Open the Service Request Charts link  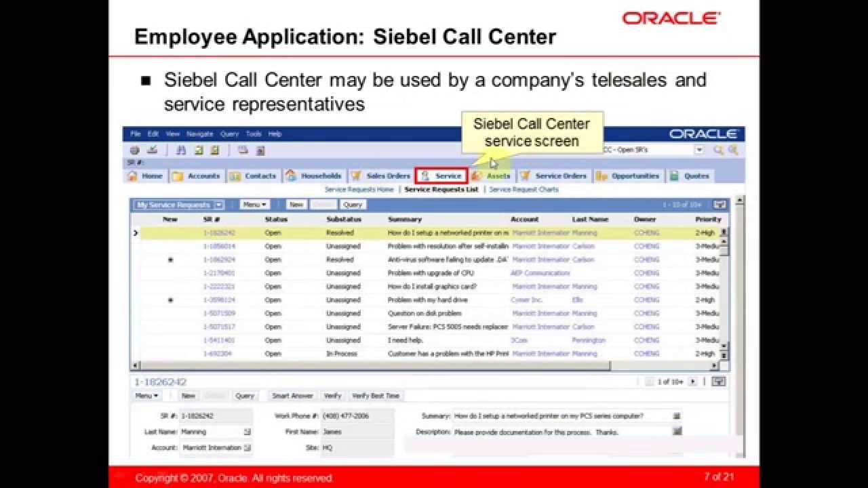[524, 190]
